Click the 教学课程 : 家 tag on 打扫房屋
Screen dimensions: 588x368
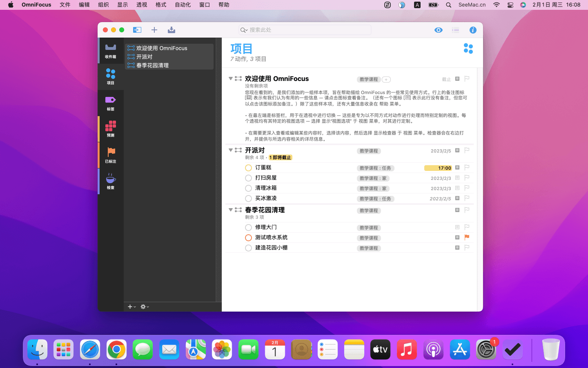(x=373, y=178)
